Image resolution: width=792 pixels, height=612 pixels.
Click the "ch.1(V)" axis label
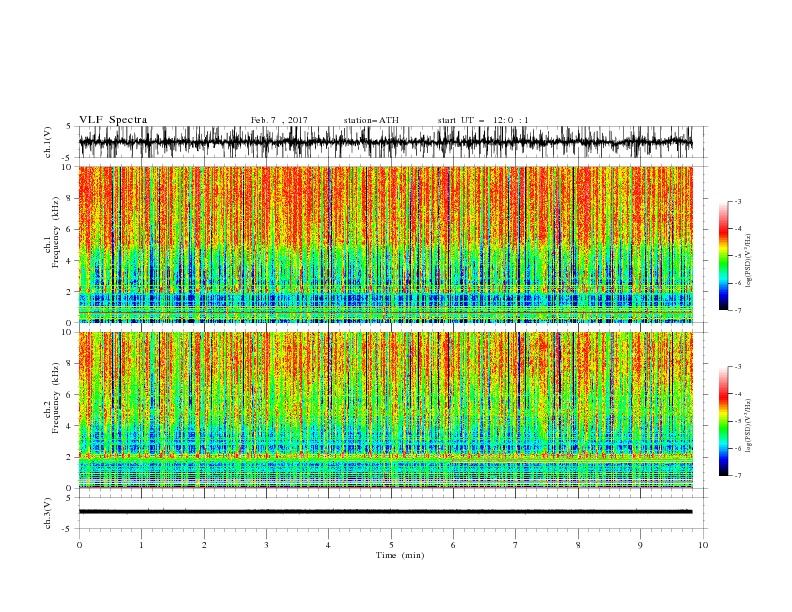(x=48, y=142)
